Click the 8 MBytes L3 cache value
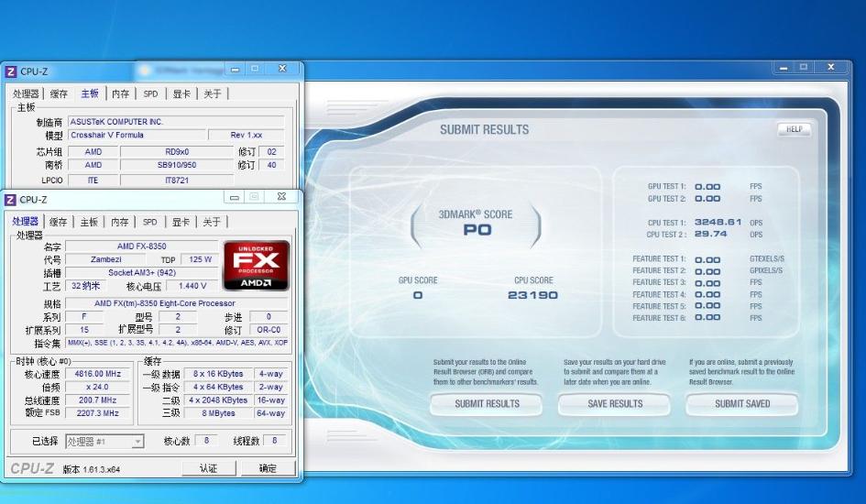The height and width of the screenshot is (504, 866). coord(218,413)
